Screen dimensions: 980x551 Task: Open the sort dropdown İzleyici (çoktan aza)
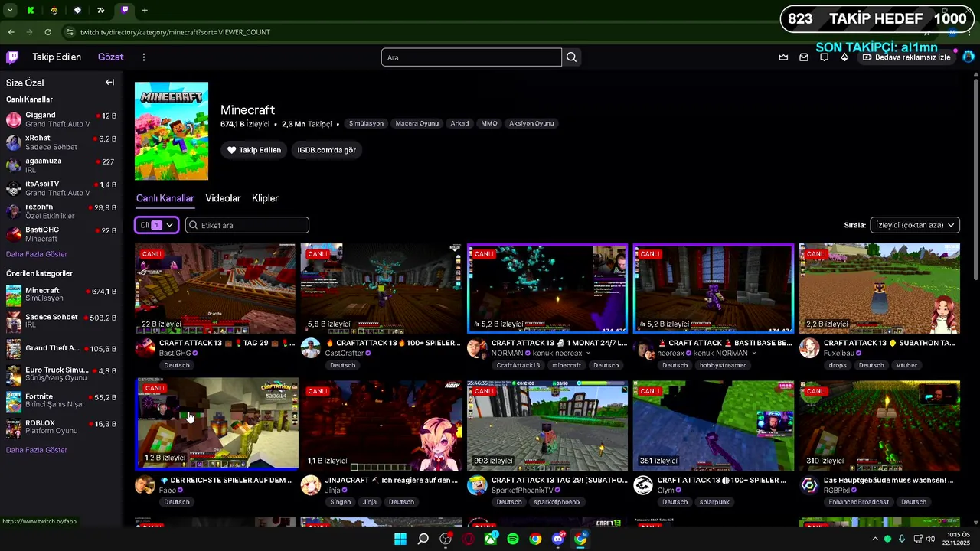[x=915, y=225]
